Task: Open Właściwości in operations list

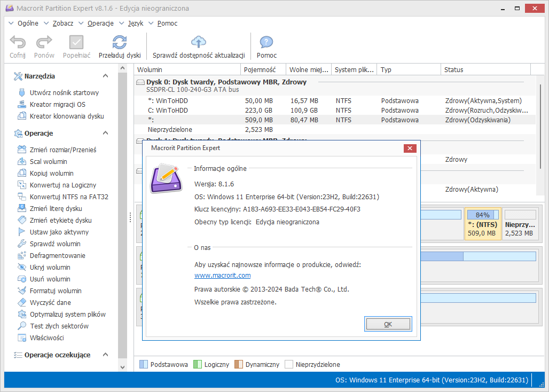Action: (47, 338)
